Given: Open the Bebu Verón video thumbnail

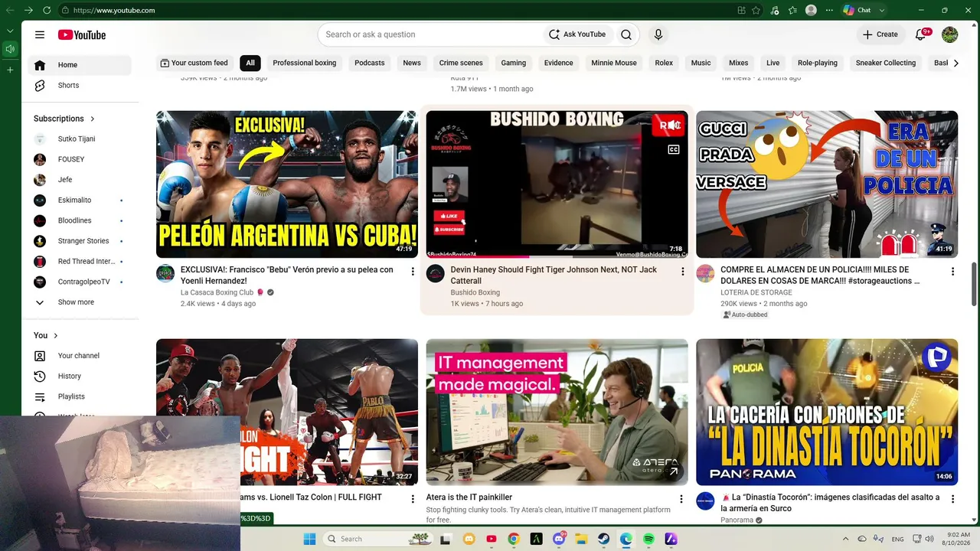Looking at the screenshot, I should pos(287,184).
